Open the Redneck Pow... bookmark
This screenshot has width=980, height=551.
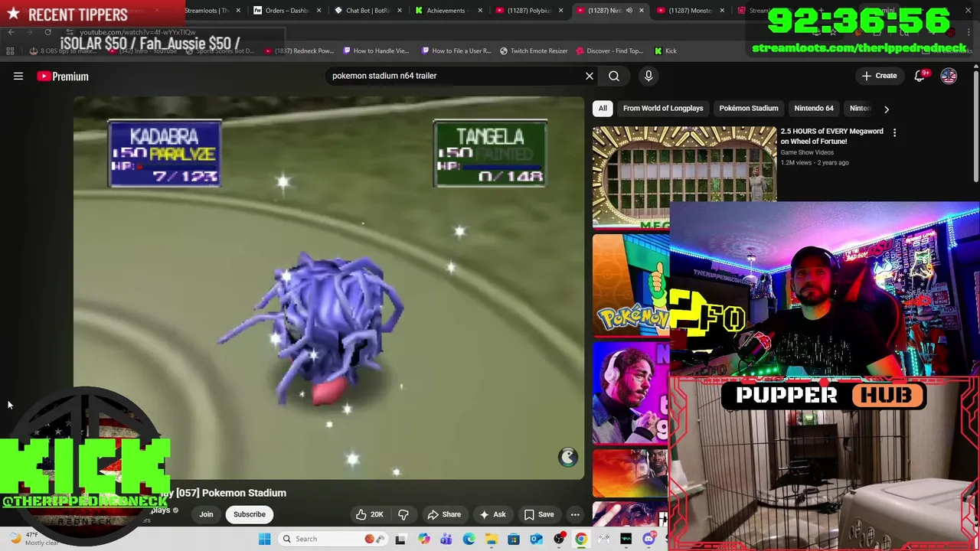pyautogui.click(x=299, y=51)
